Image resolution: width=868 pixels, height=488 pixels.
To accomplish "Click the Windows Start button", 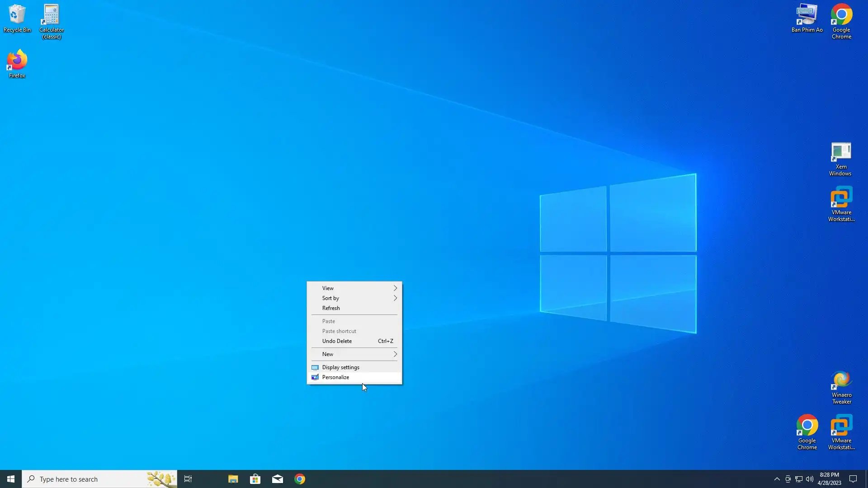I will click(11, 479).
